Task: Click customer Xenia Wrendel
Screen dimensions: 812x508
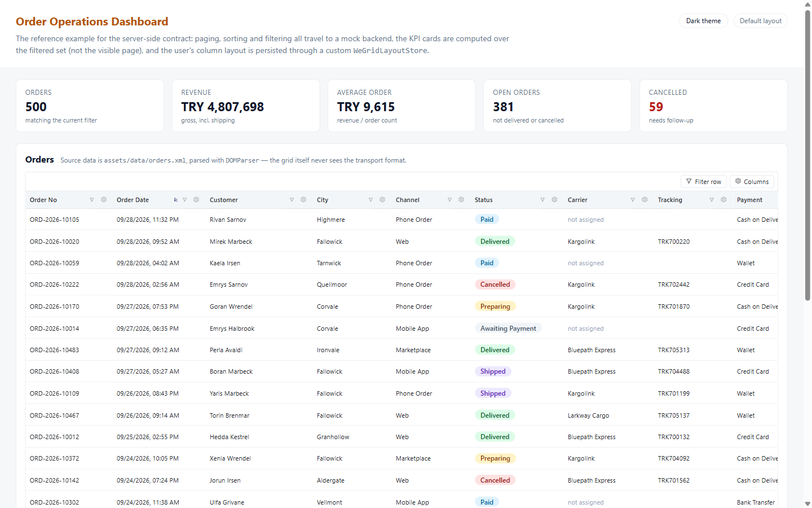Action: (x=230, y=458)
